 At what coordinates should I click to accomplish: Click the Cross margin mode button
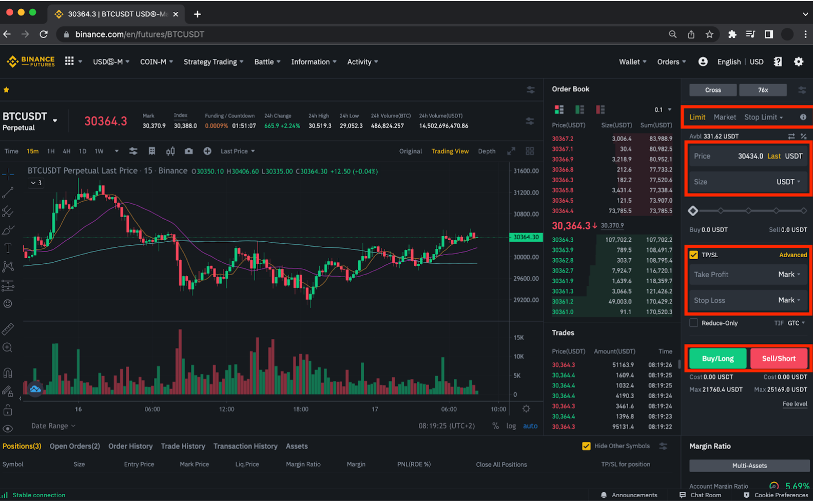713,90
